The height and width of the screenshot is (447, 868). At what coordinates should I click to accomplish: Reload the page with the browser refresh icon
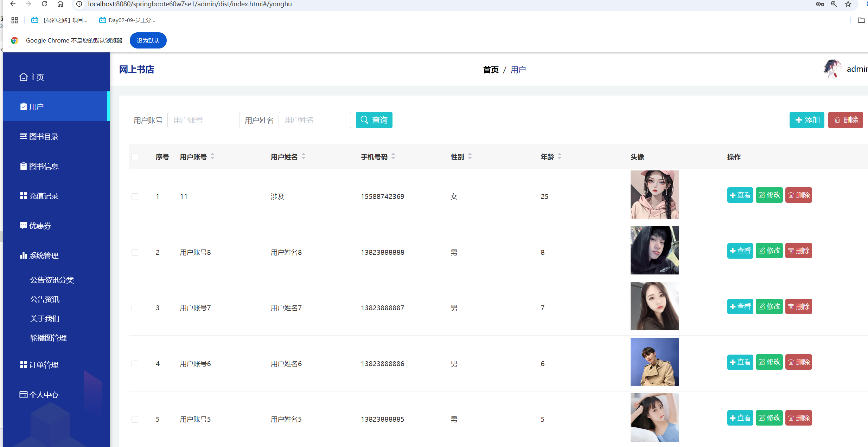point(44,4)
